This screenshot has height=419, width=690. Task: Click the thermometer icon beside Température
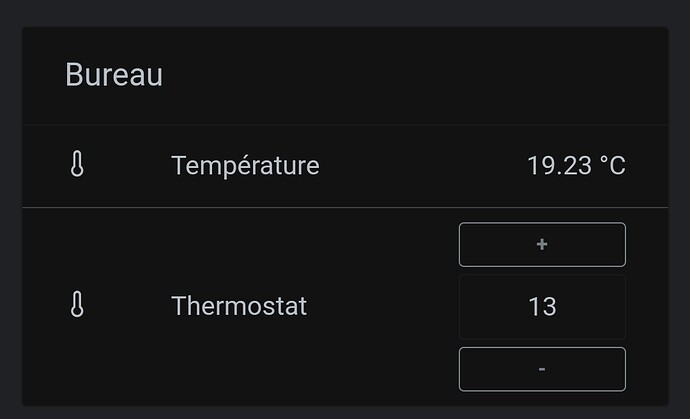pyautogui.click(x=77, y=165)
